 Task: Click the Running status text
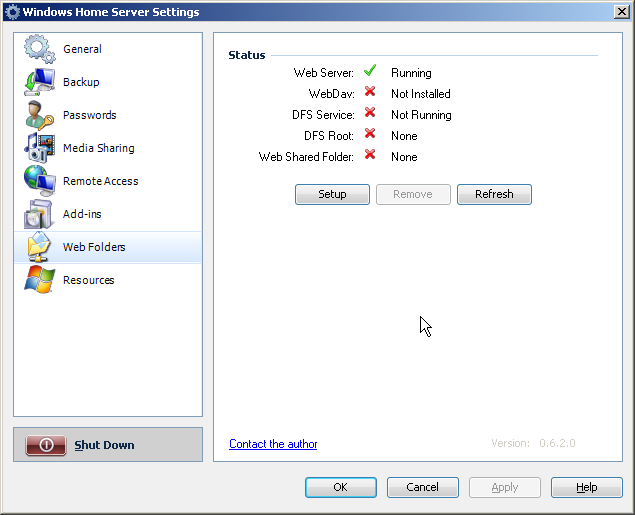(x=411, y=73)
